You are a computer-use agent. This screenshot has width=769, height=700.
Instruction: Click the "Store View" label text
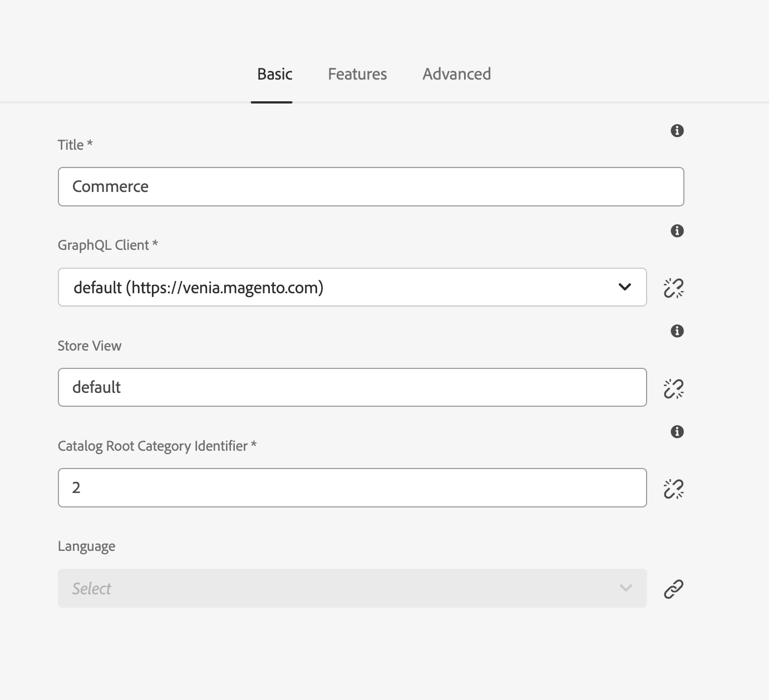(90, 346)
